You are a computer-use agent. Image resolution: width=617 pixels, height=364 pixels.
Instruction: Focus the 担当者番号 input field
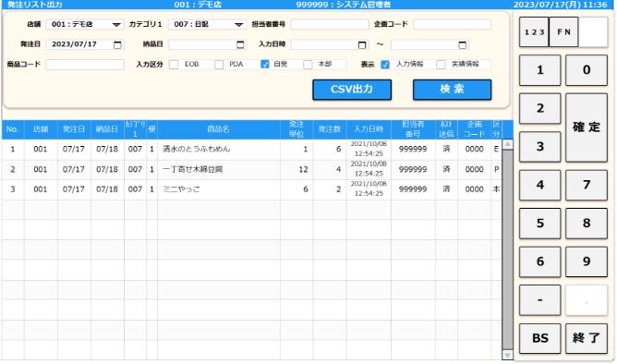[x=330, y=24]
